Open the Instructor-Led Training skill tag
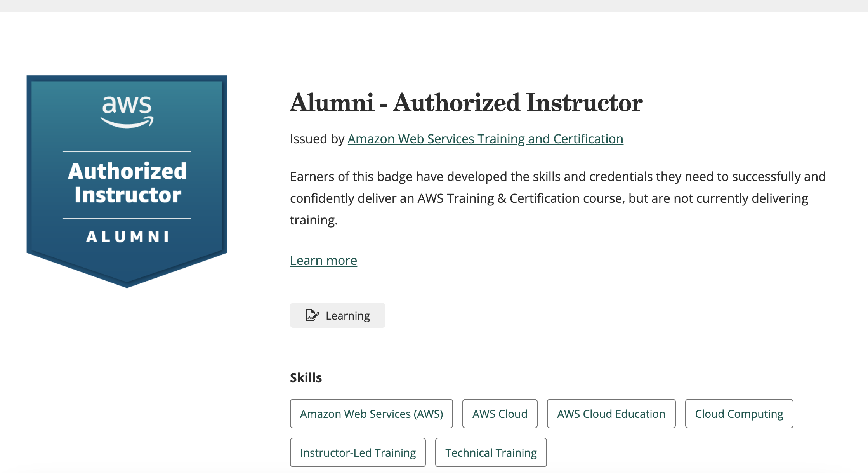This screenshot has width=868, height=473. 358,453
